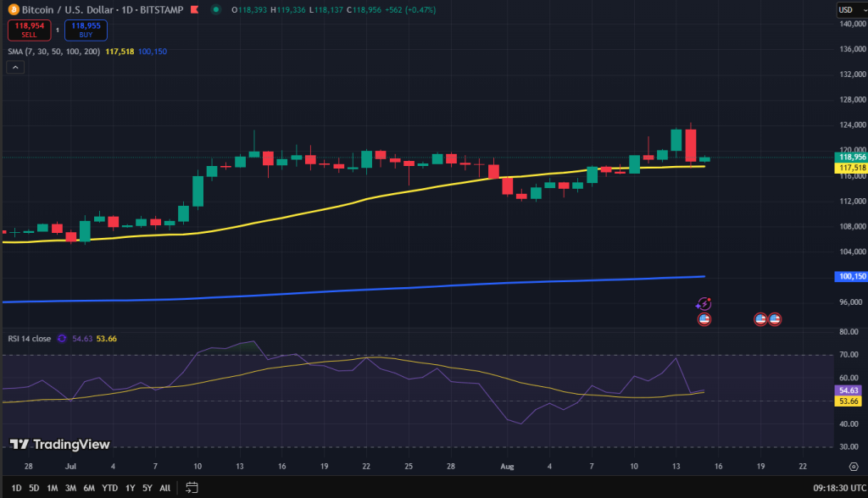Click the SELL 118,954 button
This screenshot has height=498, width=868.
click(29, 29)
